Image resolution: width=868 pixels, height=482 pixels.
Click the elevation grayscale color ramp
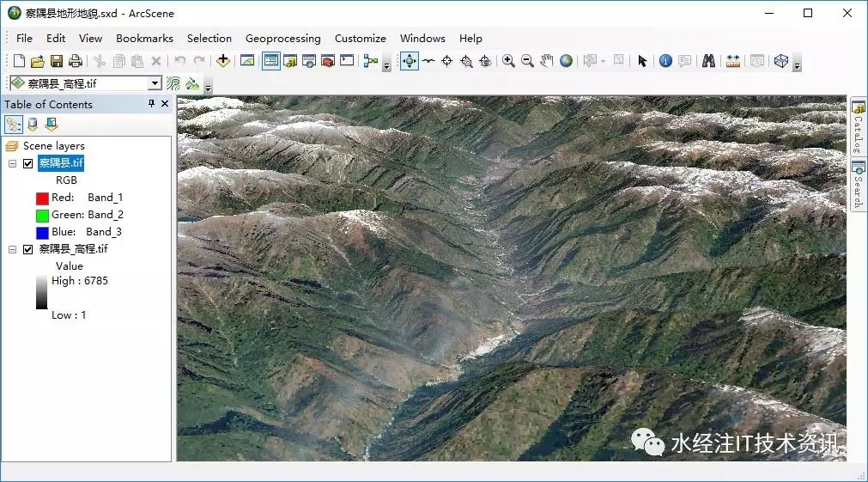41,292
